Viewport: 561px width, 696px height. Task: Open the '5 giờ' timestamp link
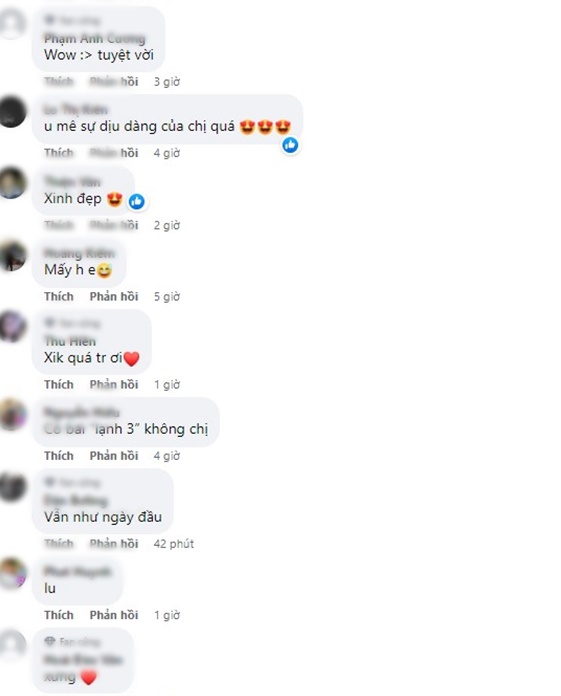click(x=167, y=297)
